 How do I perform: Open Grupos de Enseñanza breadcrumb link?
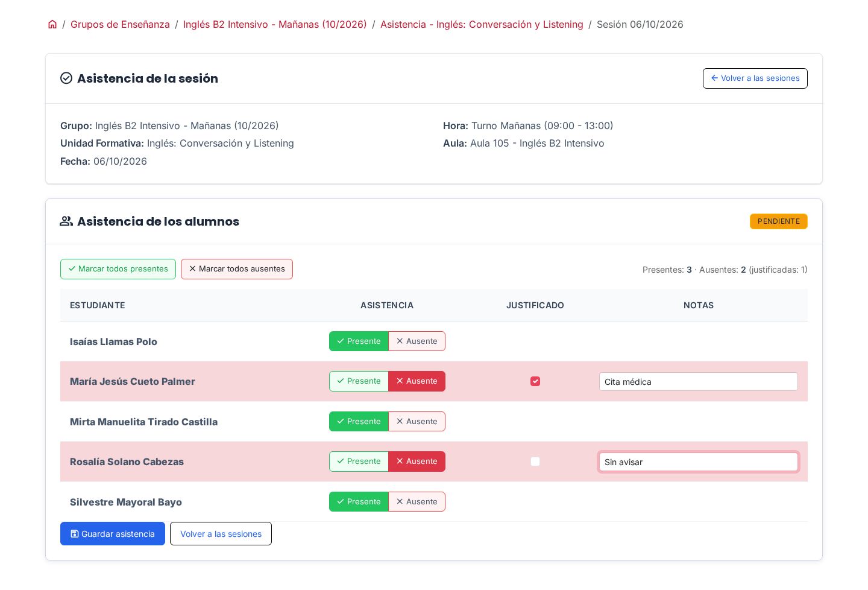point(120,25)
